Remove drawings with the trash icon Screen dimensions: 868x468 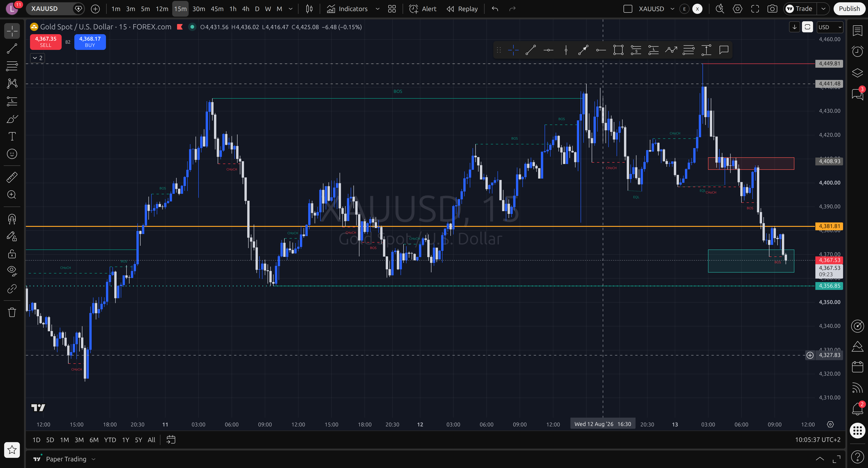[x=12, y=312]
